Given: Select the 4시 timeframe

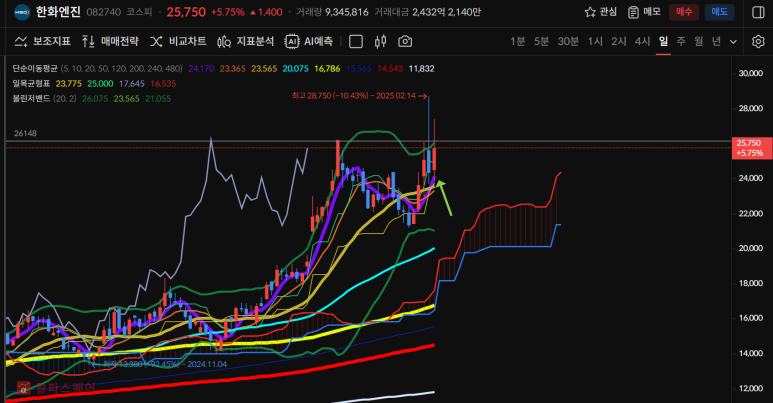Looking at the screenshot, I should pyautogui.click(x=642, y=41).
